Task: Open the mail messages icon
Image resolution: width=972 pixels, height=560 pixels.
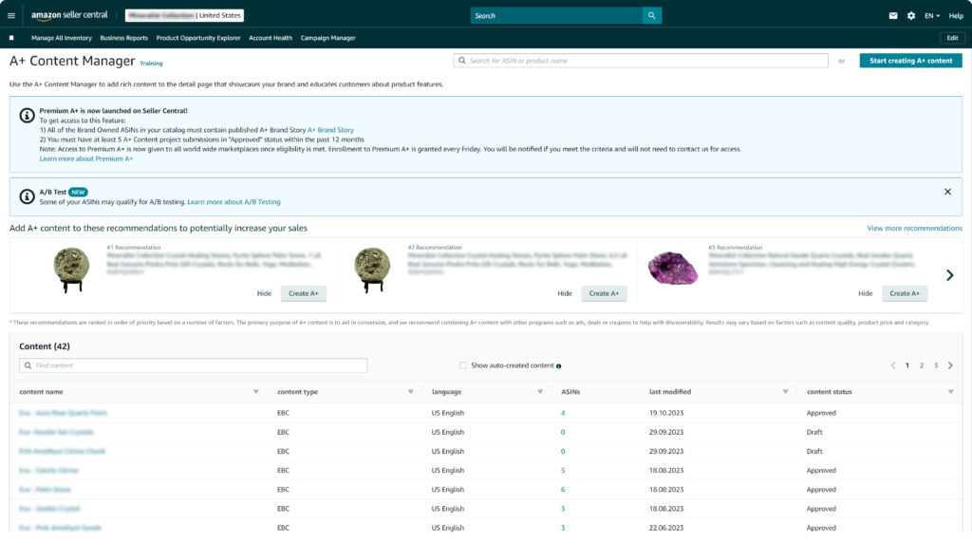Action: 892,15
